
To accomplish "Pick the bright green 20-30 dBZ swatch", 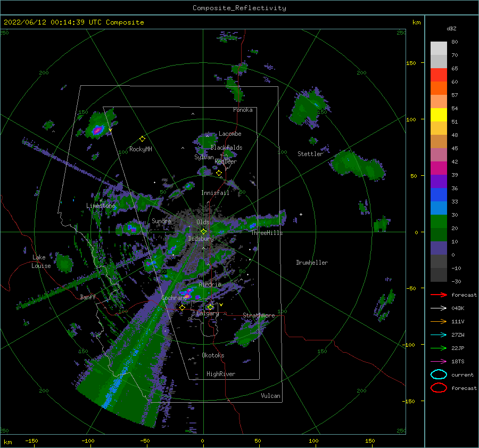I will [x=439, y=222].
